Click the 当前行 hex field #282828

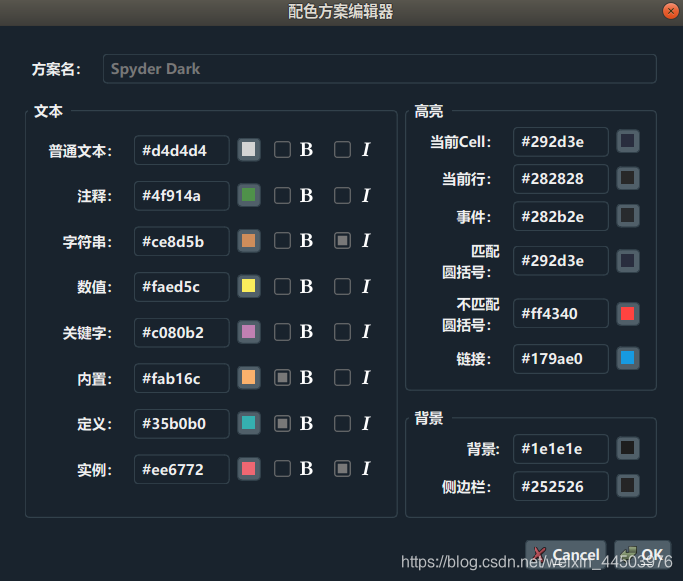(x=561, y=179)
